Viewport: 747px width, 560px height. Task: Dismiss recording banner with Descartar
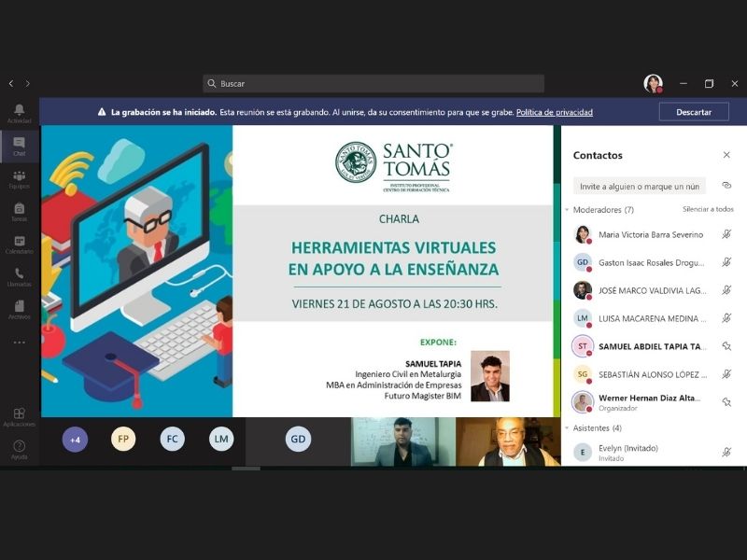click(694, 112)
